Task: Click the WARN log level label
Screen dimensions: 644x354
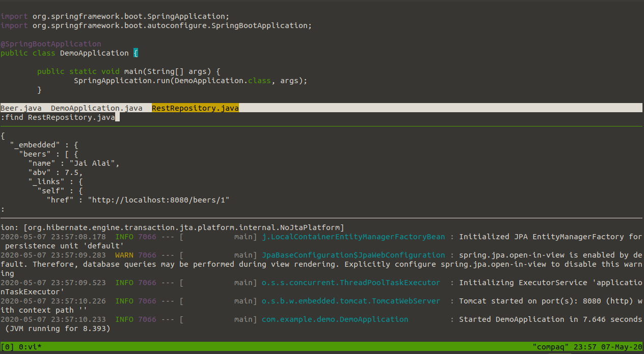Action: 124,255
